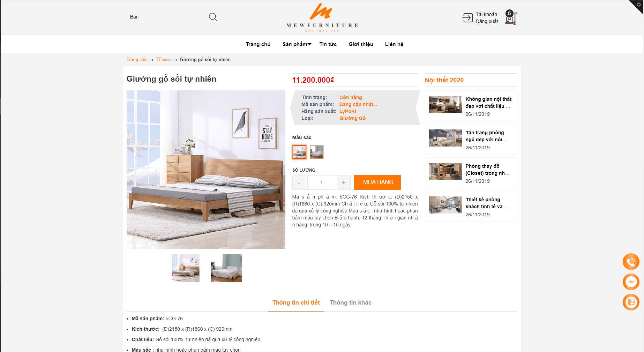This screenshot has height=352, width=644.
Task: Decrease quantity with the minus button
Action: (299, 182)
